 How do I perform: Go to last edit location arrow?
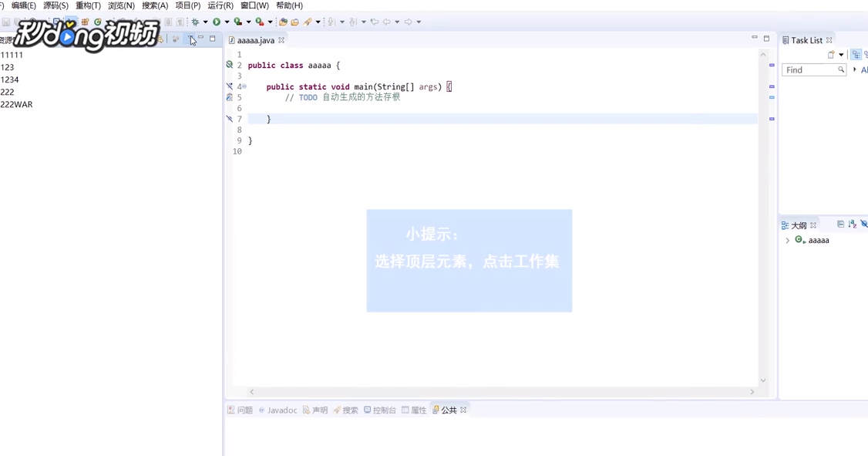pyautogui.click(x=375, y=22)
